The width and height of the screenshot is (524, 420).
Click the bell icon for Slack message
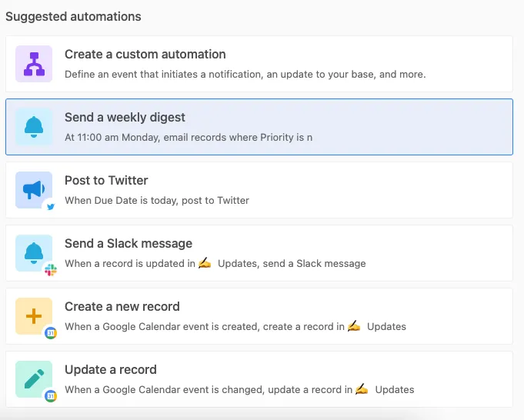pyautogui.click(x=34, y=253)
